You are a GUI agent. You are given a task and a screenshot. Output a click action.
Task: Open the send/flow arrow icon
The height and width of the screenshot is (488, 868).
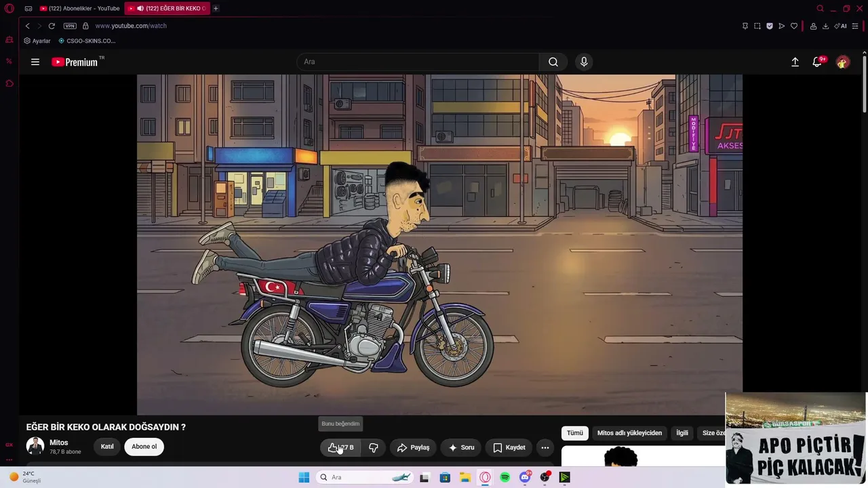tap(781, 26)
